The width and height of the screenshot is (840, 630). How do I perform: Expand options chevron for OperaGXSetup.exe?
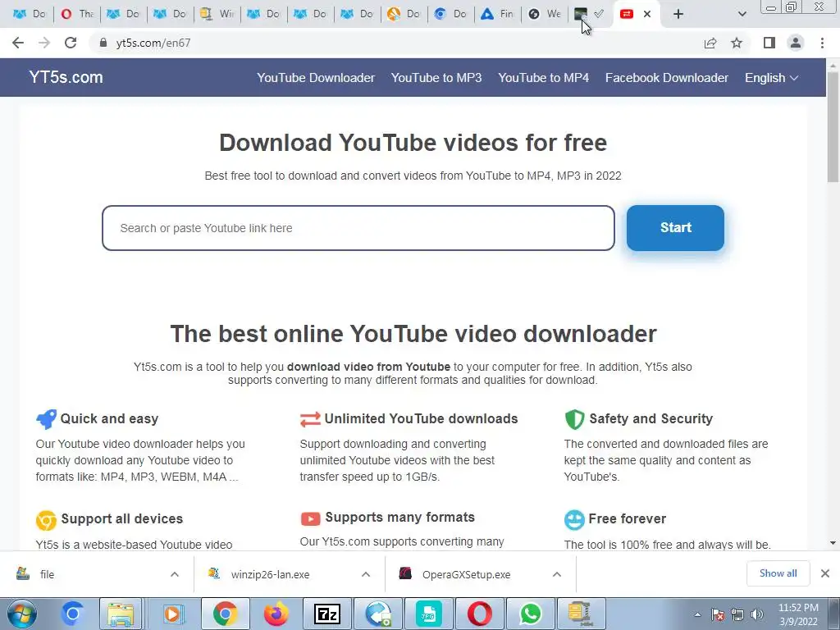pyautogui.click(x=557, y=574)
